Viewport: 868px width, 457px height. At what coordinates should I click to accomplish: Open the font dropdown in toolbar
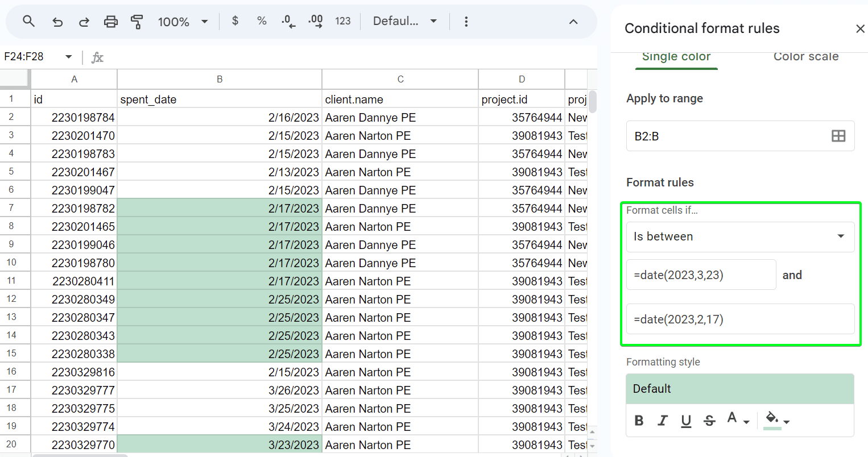click(x=404, y=22)
